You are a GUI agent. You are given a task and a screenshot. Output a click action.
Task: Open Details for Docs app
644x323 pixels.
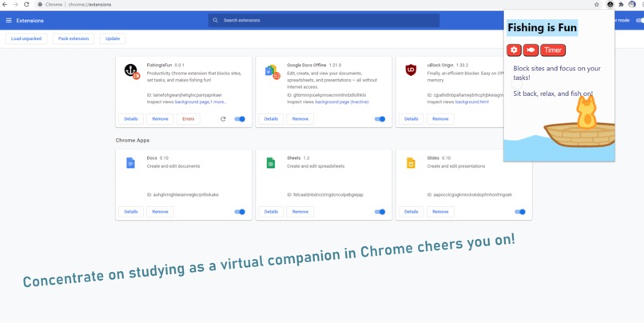[x=131, y=212]
